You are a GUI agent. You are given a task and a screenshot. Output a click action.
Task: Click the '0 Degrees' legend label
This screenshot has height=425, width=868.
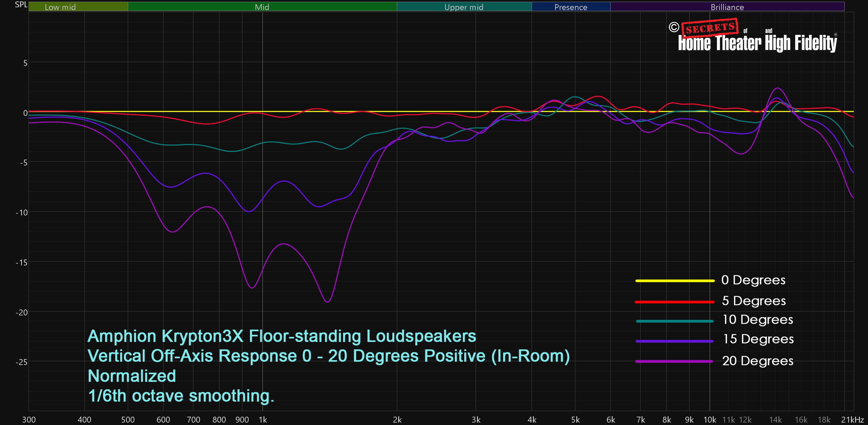pyautogui.click(x=753, y=280)
